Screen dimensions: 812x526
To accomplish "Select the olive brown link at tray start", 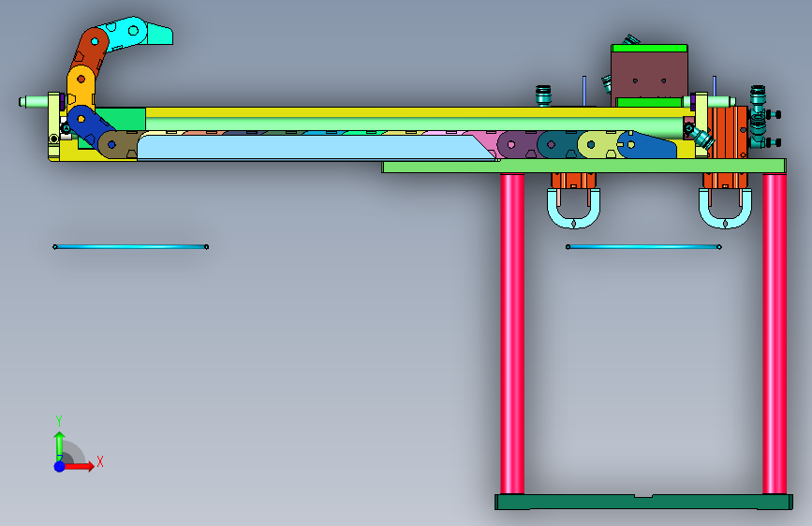I will 118,144.
